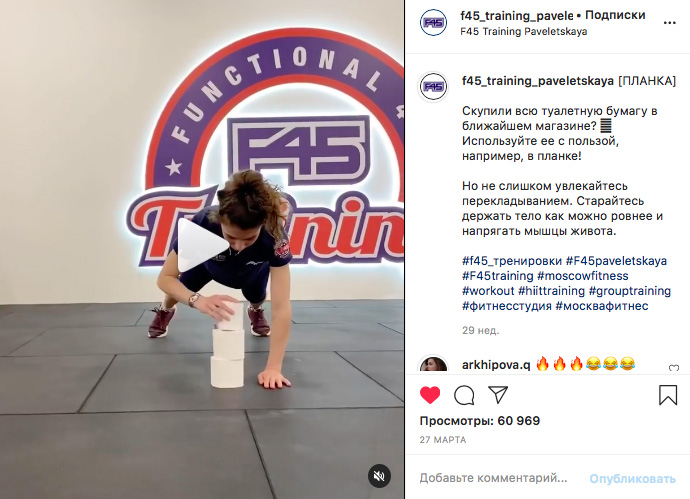Viewport: 690px width, 499px height.
Task: Open hashtag #фитнесстудия
Action: (x=506, y=306)
